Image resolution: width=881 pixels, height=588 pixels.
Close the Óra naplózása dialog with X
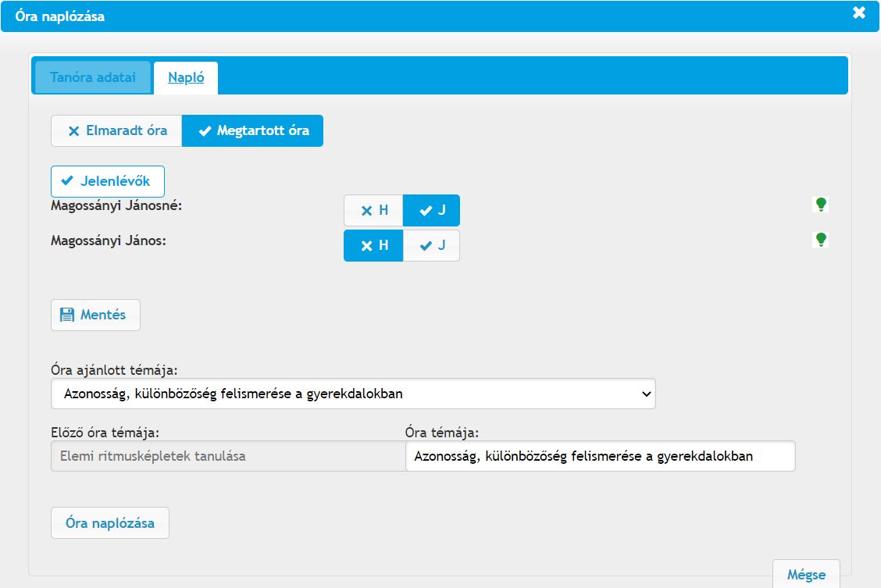pyautogui.click(x=859, y=12)
